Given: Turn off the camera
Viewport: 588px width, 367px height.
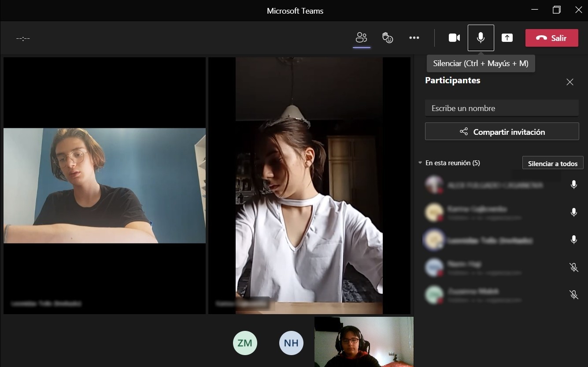Looking at the screenshot, I should click(454, 38).
